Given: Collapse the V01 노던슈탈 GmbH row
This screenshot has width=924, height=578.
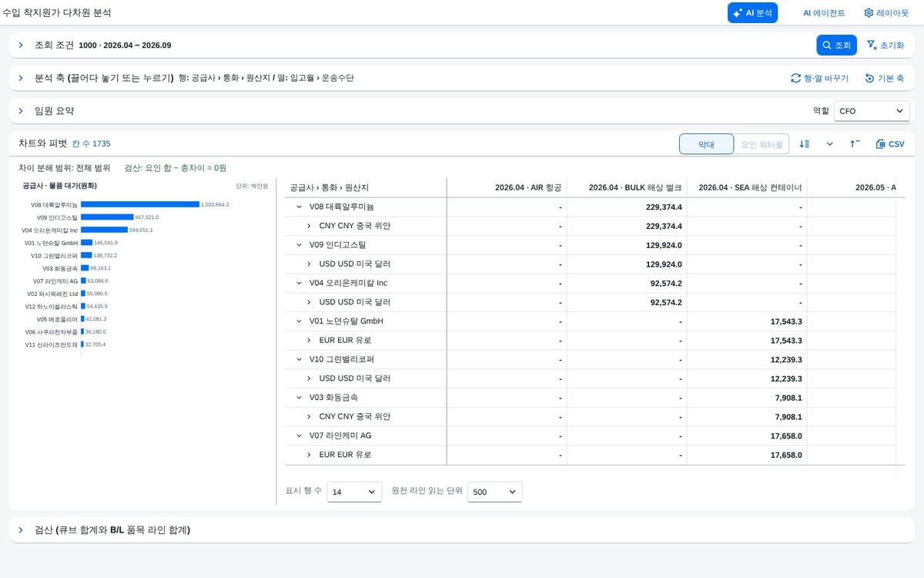Looking at the screenshot, I should coord(300,321).
